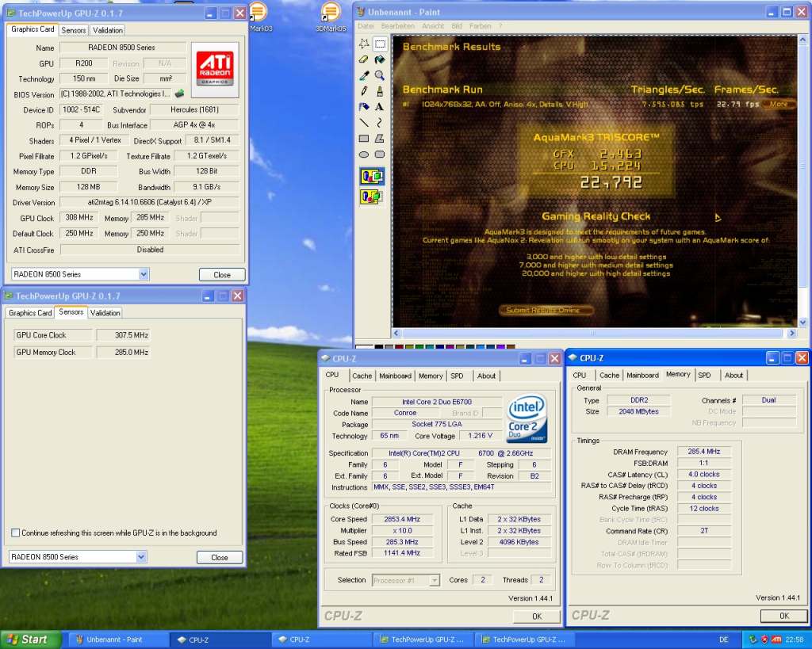Viewport: 812px width, 649px height.
Task: Open the Bild menu in Paint
Action: [x=457, y=26]
